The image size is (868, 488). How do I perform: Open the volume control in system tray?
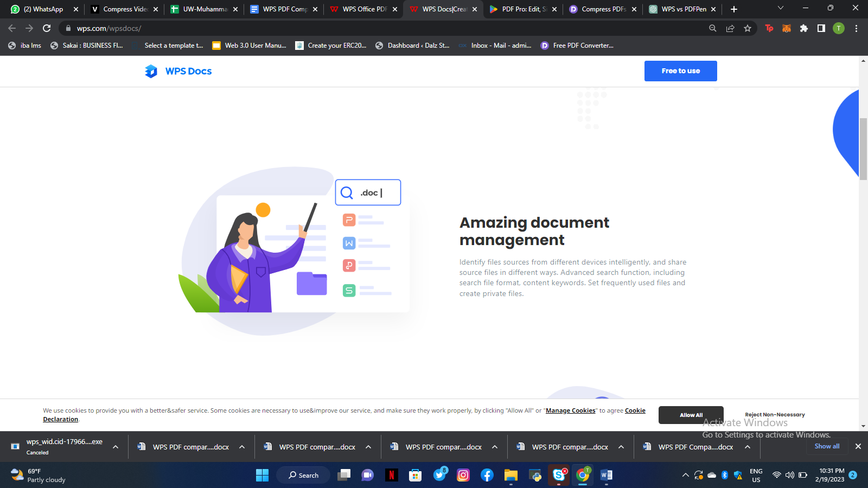point(790,475)
